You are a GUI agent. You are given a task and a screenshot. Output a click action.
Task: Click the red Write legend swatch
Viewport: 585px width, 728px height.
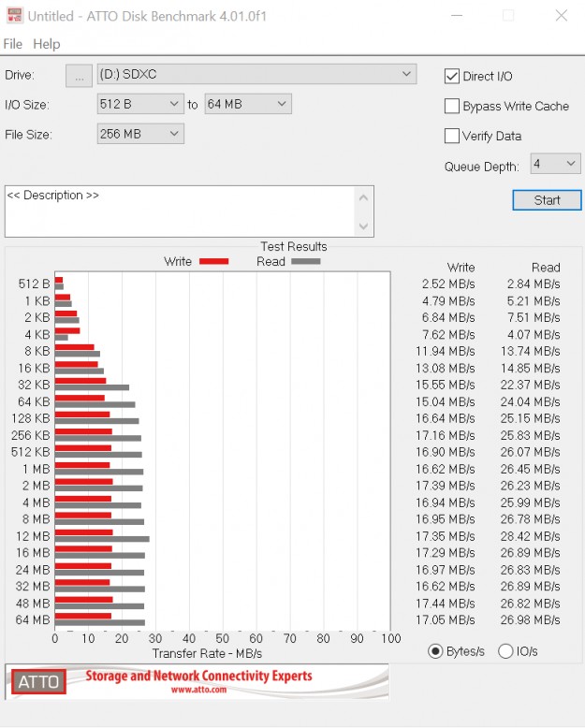pyautogui.click(x=213, y=262)
